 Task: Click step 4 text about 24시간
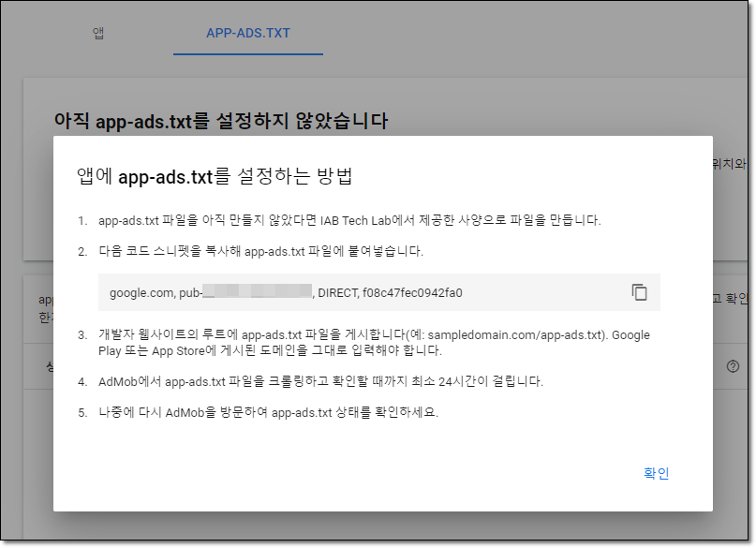click(x=320, y=381)
